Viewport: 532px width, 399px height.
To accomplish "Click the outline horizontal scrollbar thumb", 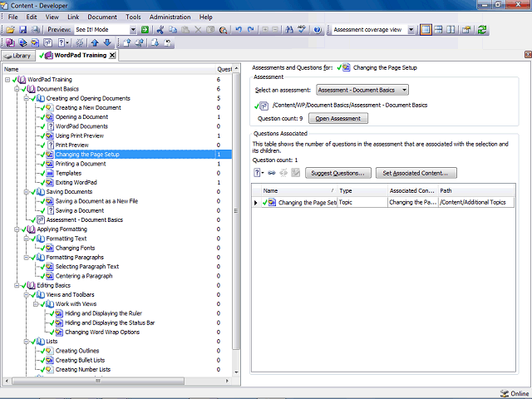I will (x=98, y=381).
